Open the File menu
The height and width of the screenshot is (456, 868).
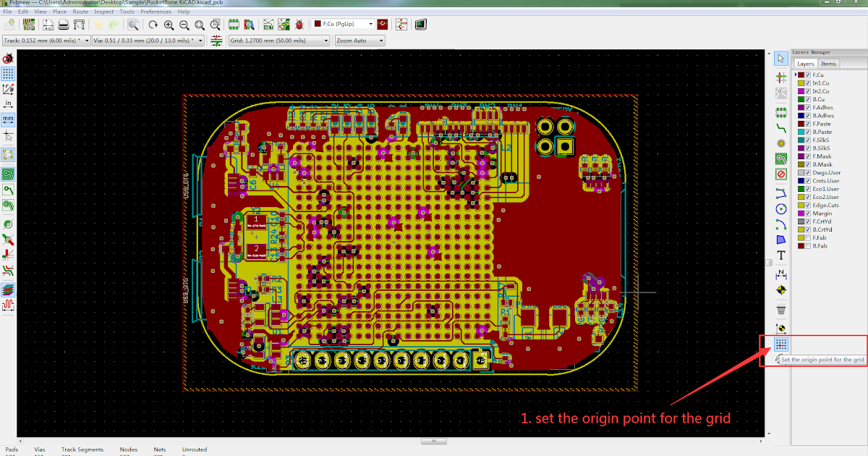pyautogui.click(x=6, y=12)
